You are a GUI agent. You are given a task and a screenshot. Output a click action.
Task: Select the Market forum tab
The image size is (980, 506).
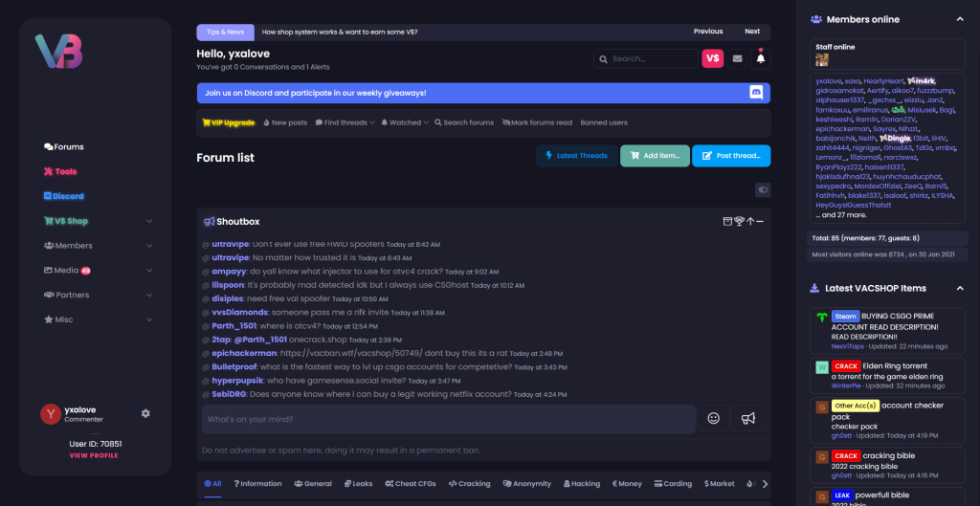coord(720,483)
